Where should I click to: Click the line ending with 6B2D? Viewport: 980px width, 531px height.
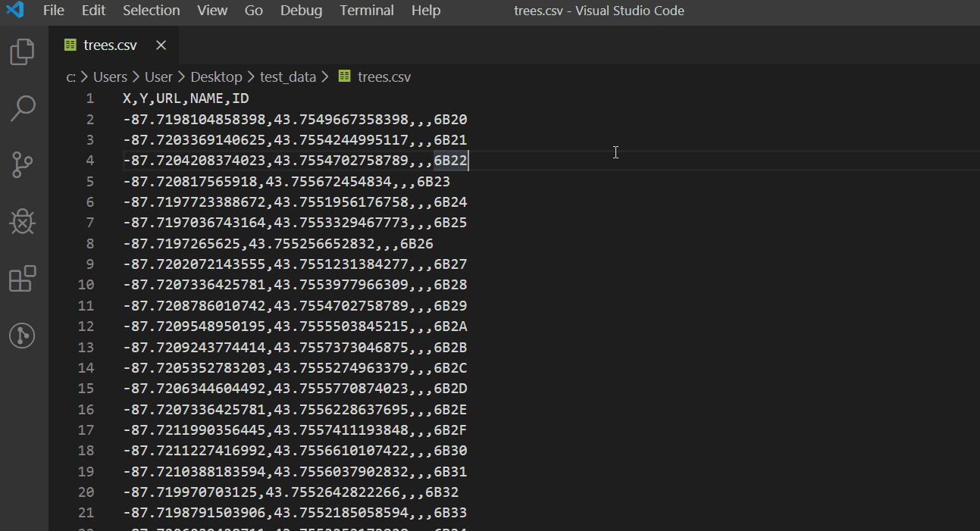tap(295, 389)
